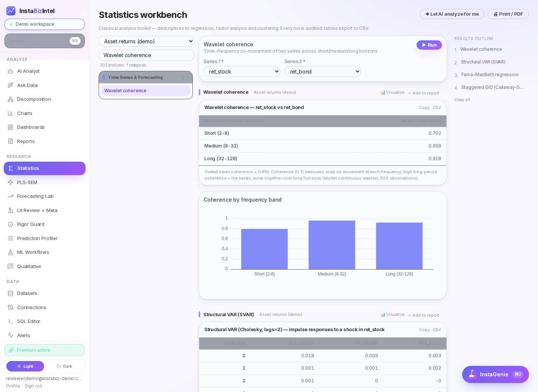Open the Series 2 ret_bond dropdown
This screenshot has width=538, height=392.
[323, 71]
